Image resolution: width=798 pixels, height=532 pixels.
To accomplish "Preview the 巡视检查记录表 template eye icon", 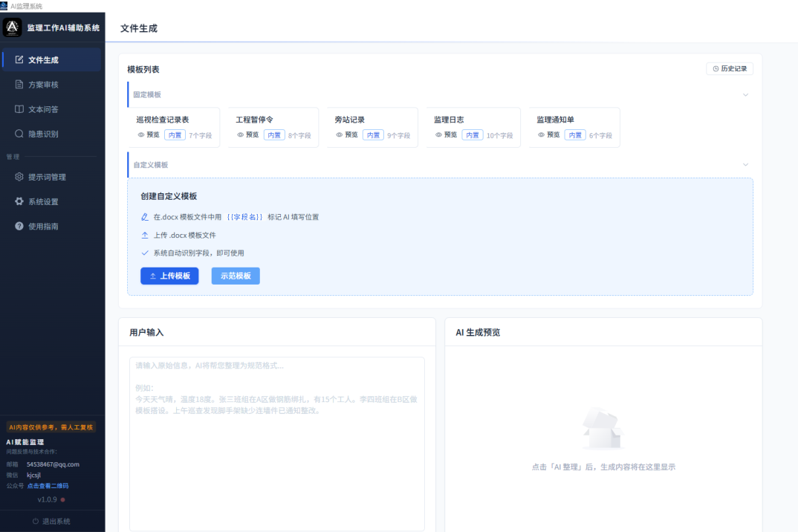I will coord(141,135).
